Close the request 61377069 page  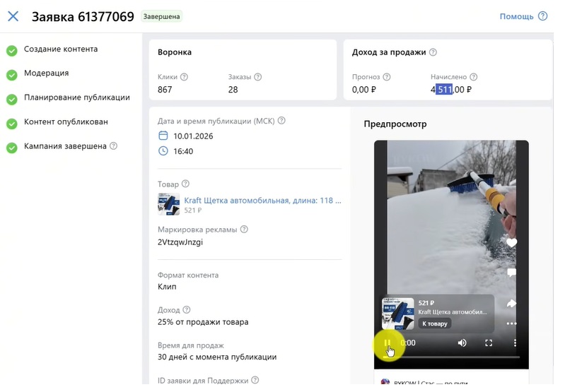click(x=13, y=16)
